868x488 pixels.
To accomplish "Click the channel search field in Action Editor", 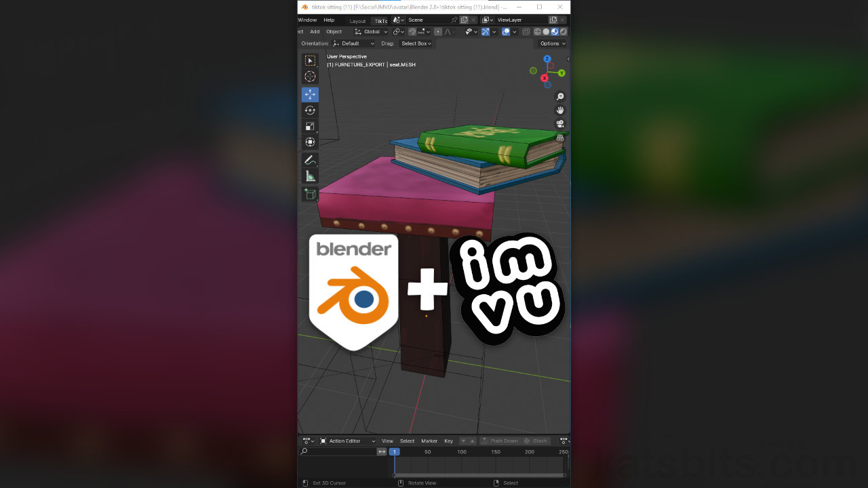I will [338, 451].
